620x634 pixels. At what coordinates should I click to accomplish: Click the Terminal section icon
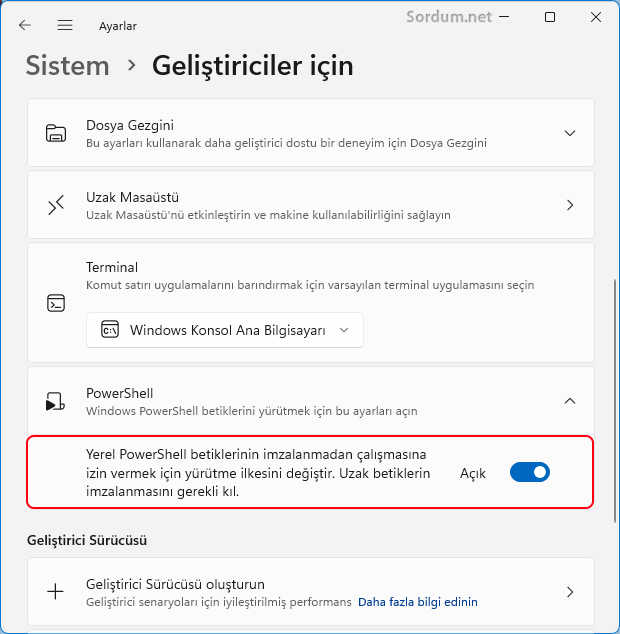click(x=56, y=303)
